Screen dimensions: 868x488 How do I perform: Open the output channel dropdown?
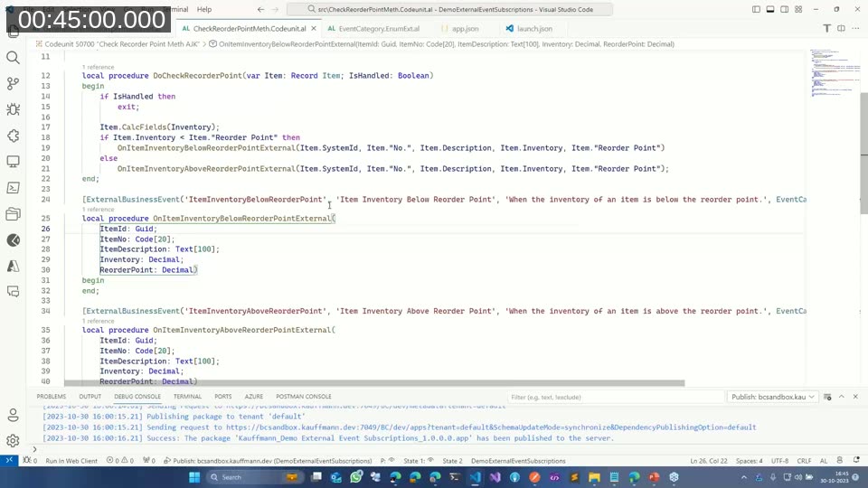[x=772, y=397]
